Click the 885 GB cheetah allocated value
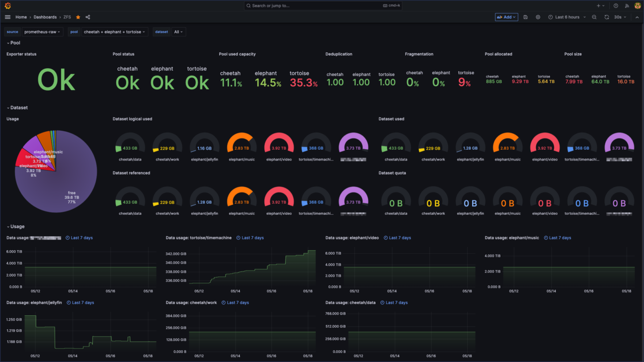644x362 pixels. coord(494,82)
